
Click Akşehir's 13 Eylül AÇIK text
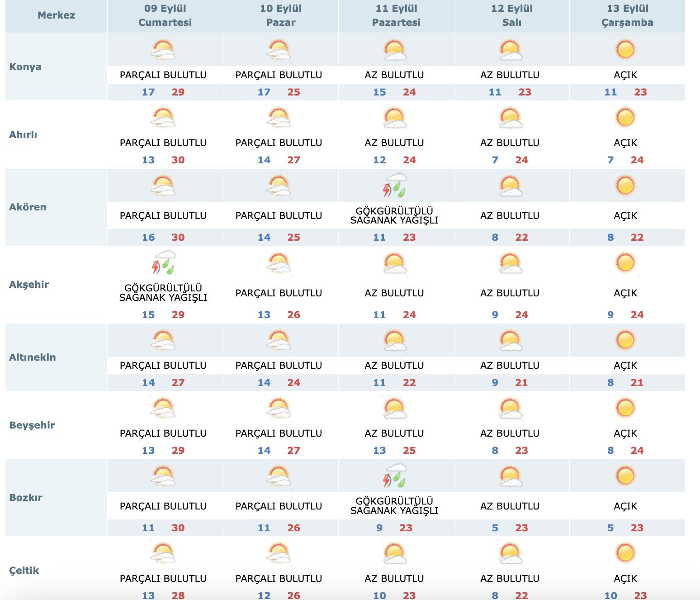click(625, 293)
